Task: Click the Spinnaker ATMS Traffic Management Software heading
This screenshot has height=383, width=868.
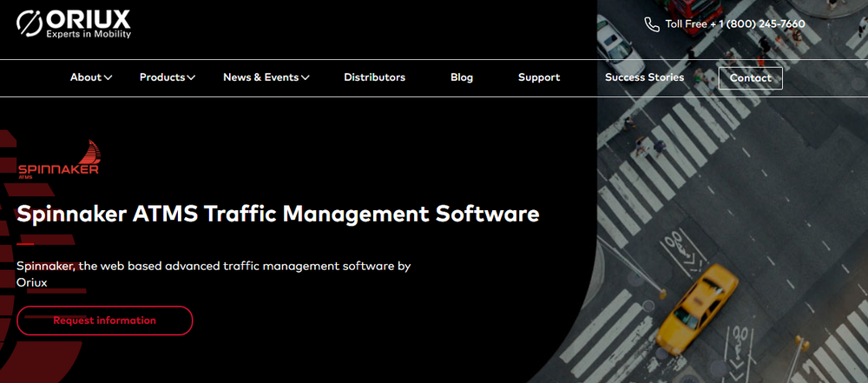Action: (x=278, y=214)
